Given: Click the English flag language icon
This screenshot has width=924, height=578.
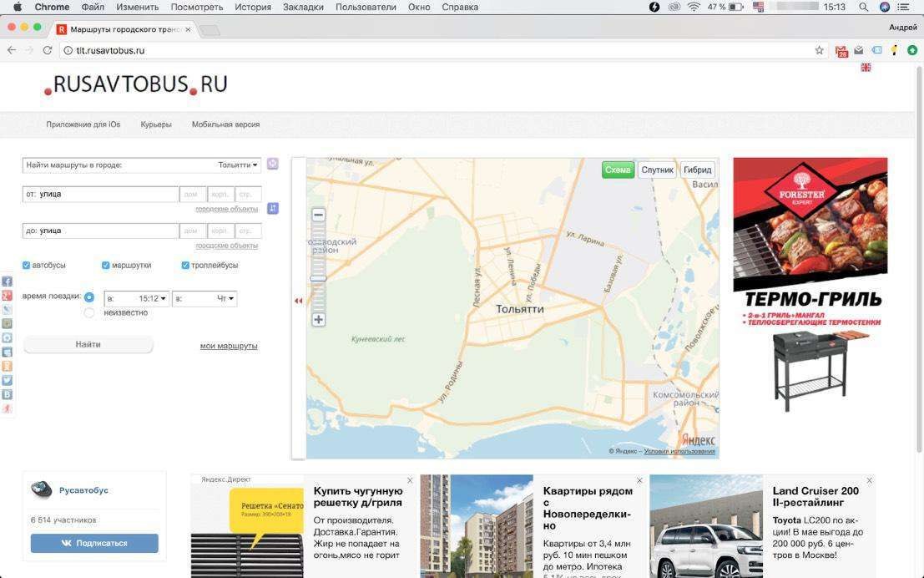Looking at the screenshot, I should pyautogui.click(x=866, y=68).
